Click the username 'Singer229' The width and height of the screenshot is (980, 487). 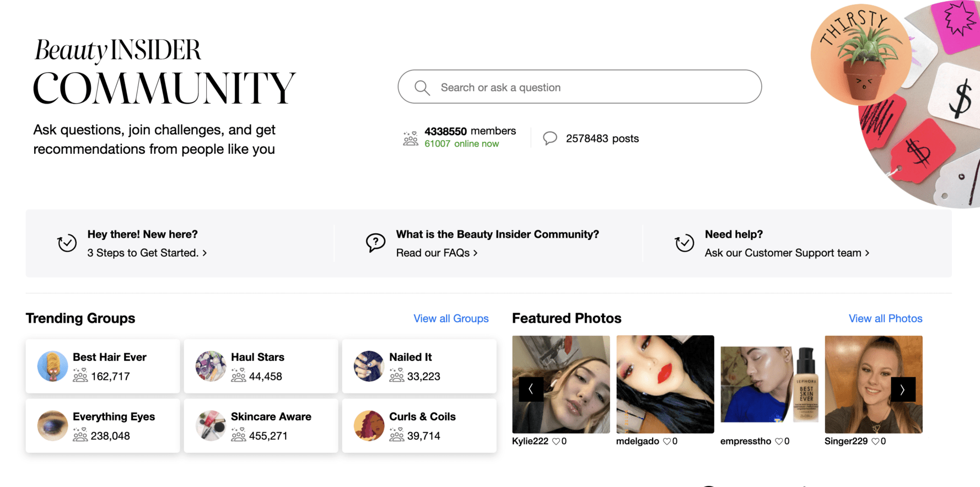[846, 441]
